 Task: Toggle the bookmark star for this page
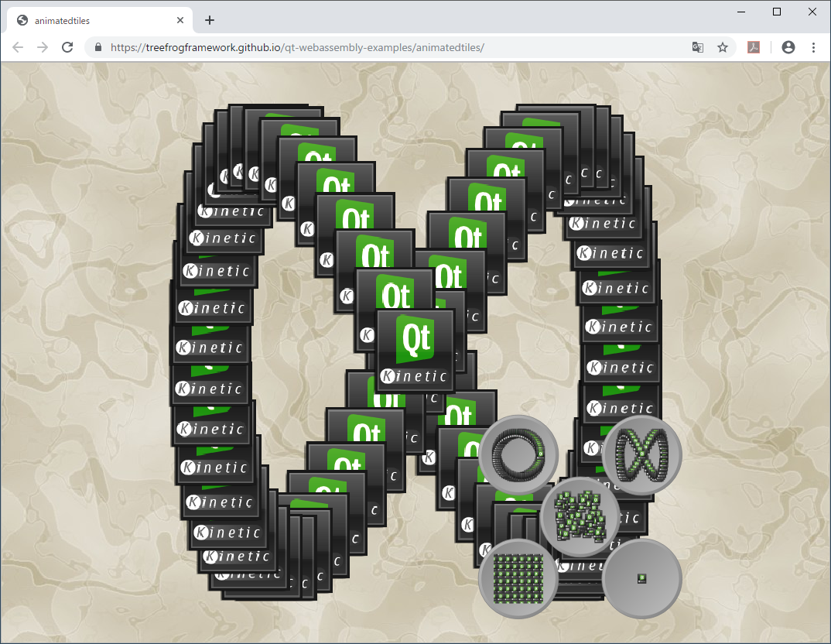[723, 47]
